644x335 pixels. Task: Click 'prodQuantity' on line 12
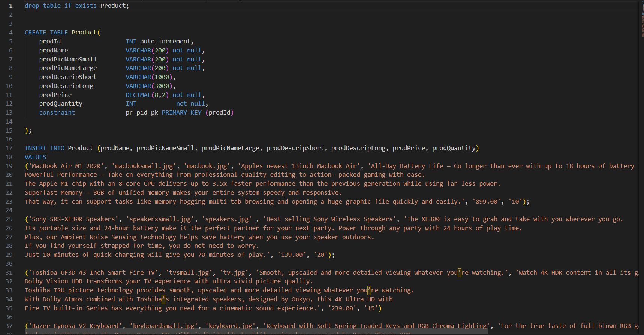point(61,104)
